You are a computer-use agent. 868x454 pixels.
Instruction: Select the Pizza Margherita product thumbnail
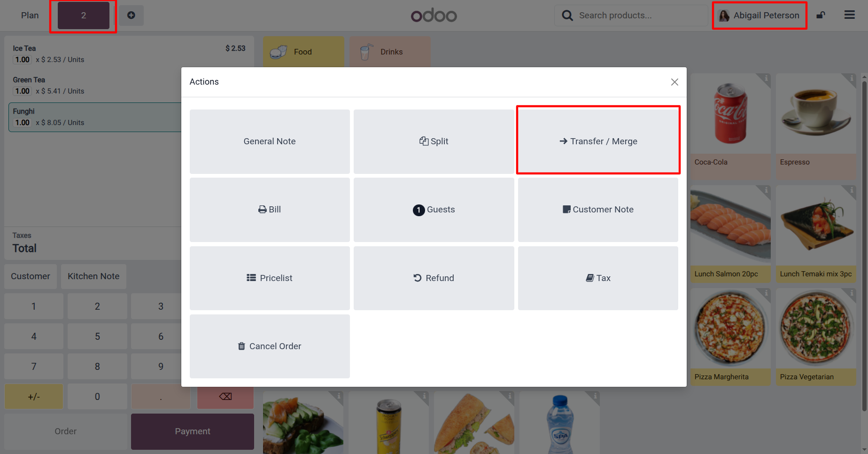[x=730, y=329]
